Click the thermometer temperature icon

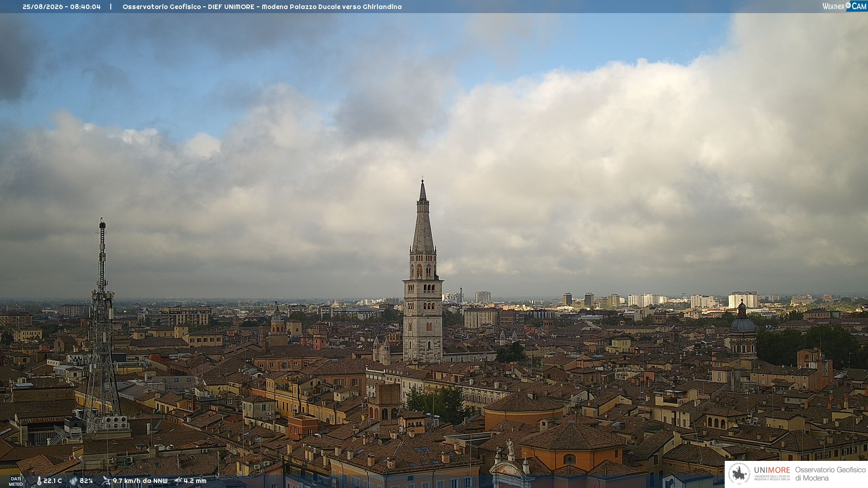(39, 481)
